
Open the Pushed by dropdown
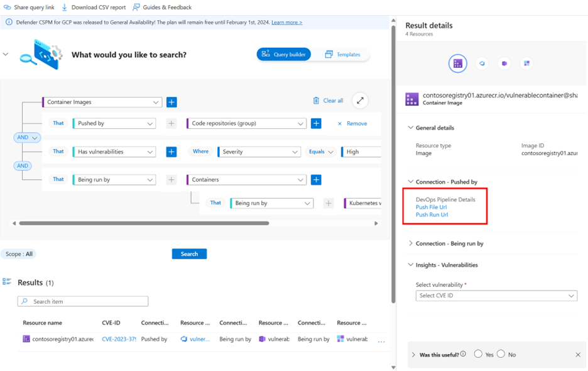114,123
